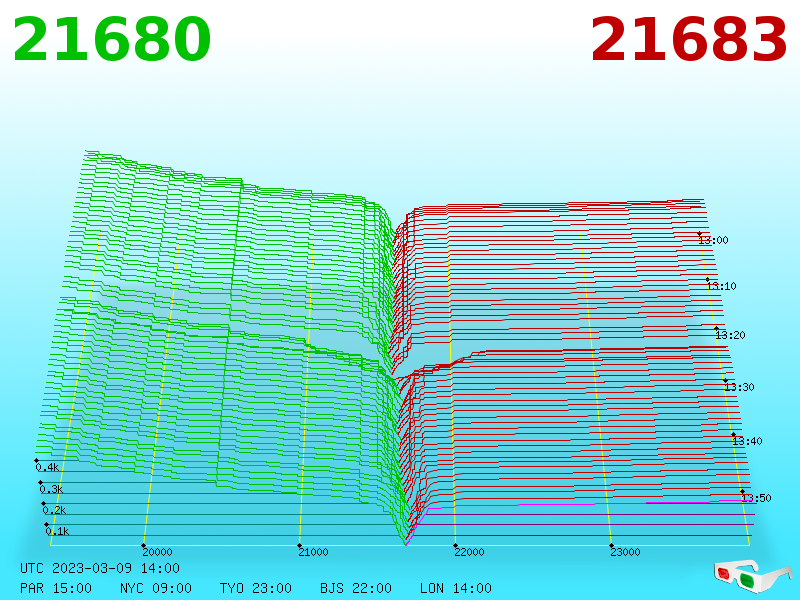The width and height of the screenshot is (800, 600).
Task: Click the 13:20 time axis marker
Action: click(x=730, y=335)
